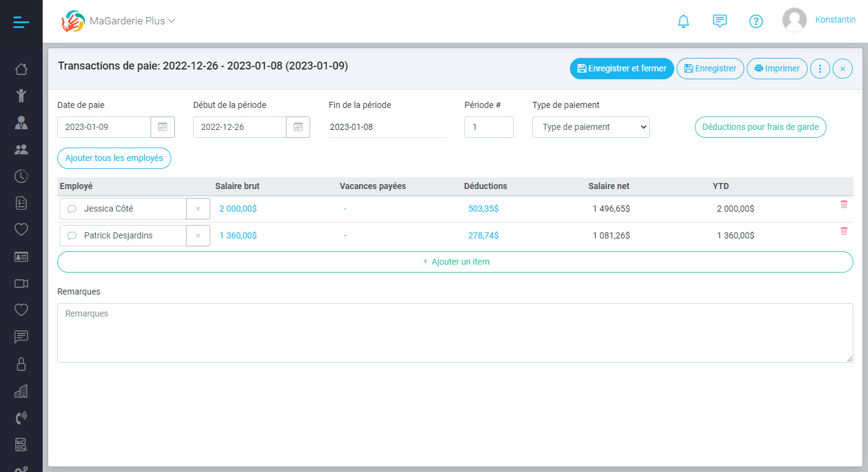868x472 pixels.
Task: Click the building icon in the sidebar
Action: click(21, 390)
